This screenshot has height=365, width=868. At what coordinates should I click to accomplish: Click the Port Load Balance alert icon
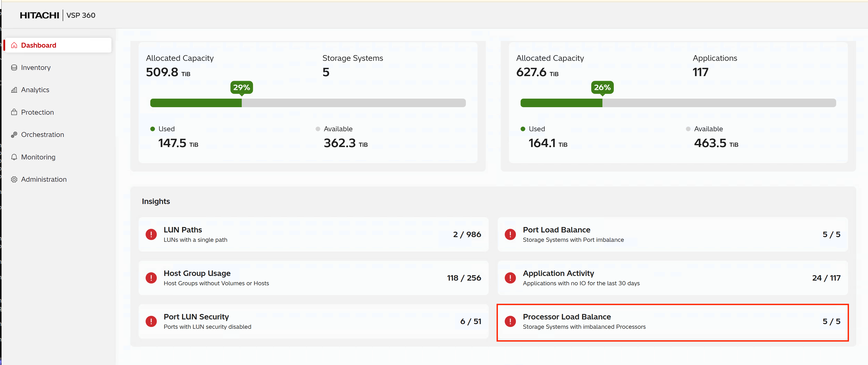coord(510,234)
